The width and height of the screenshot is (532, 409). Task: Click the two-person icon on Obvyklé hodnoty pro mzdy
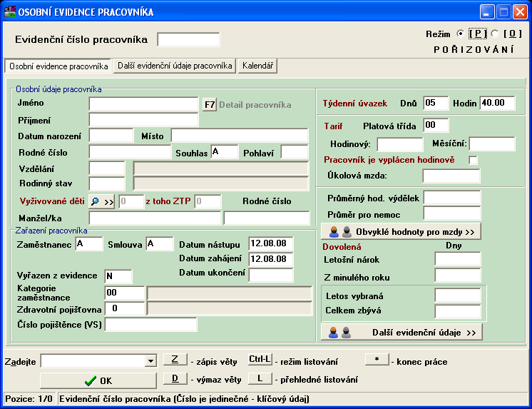340,232
